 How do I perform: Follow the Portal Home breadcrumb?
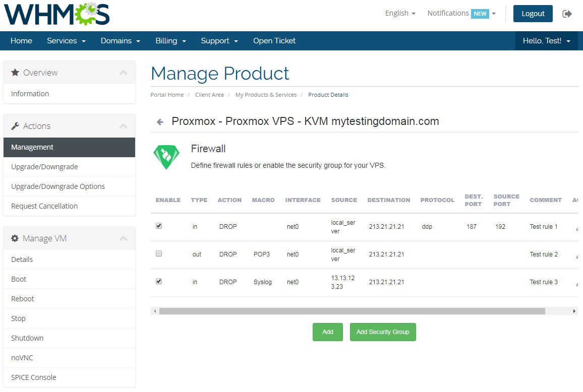[167, 95]
